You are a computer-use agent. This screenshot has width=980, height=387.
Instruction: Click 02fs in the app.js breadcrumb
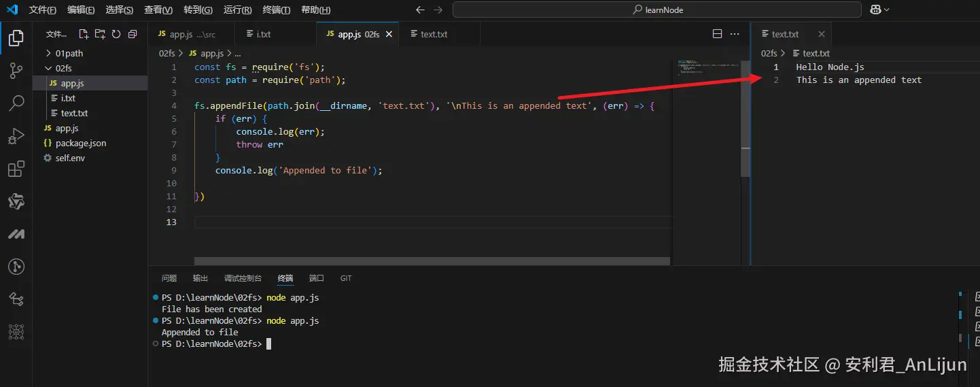click(x=167, y=53)
